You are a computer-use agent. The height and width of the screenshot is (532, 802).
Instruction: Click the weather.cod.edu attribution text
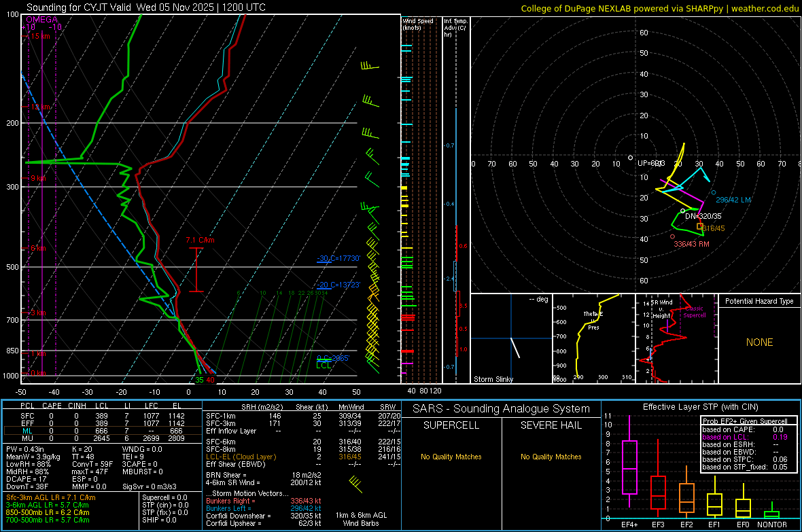coord(765,8)
